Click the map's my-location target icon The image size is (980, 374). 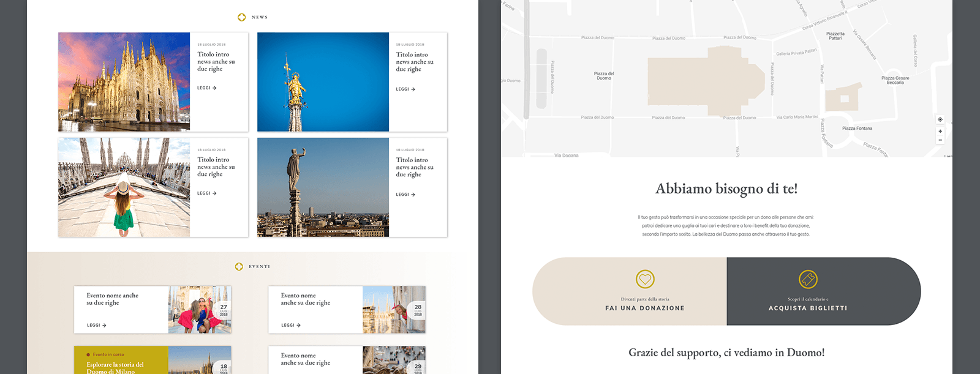click(x=940, y=119)
